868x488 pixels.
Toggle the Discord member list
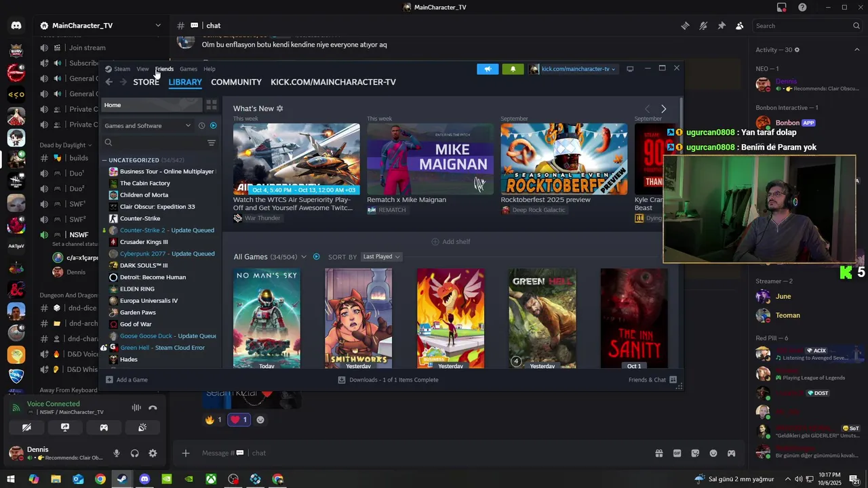pos(739,26)
